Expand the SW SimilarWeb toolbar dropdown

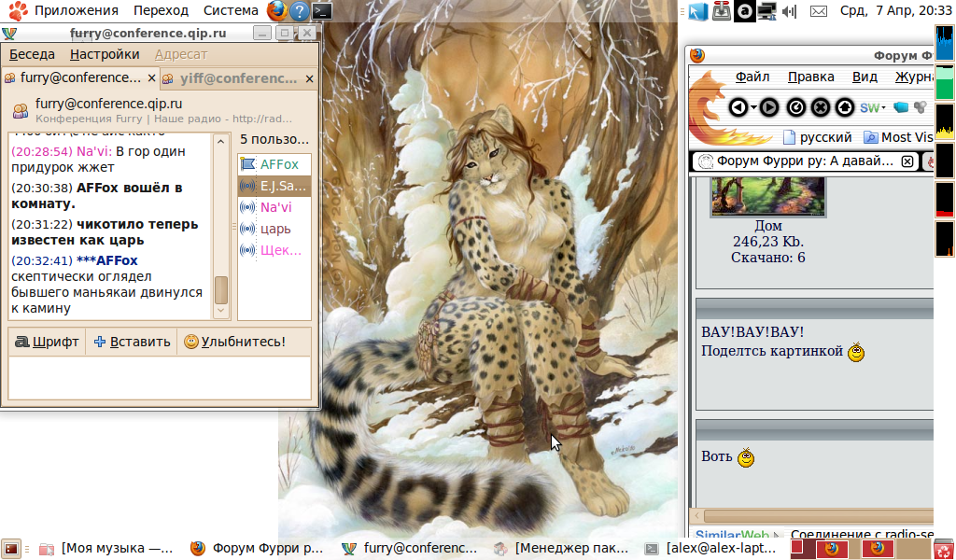[882, 107]
